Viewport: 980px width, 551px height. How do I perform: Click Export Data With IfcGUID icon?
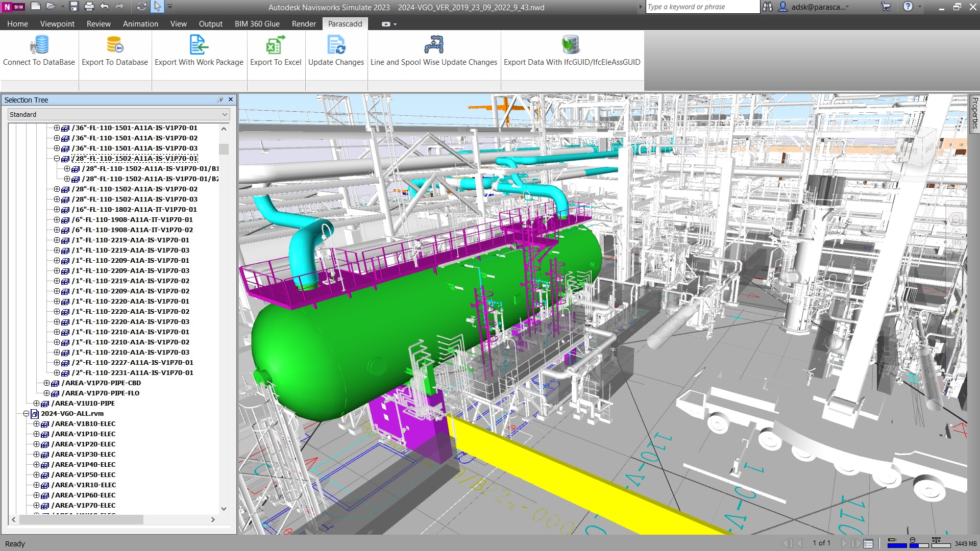(x=571, y=45)
